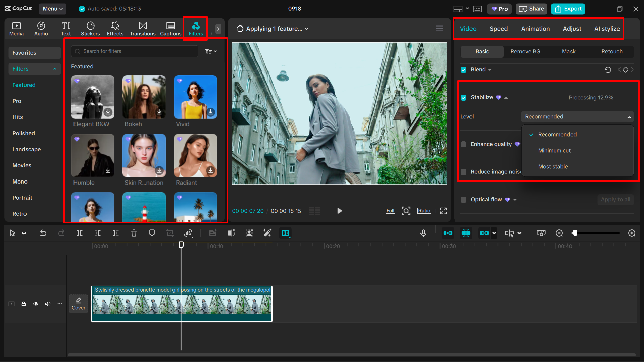Open the Menu dropdown
This screenshot has height=362, width=644.
point(52,9)
